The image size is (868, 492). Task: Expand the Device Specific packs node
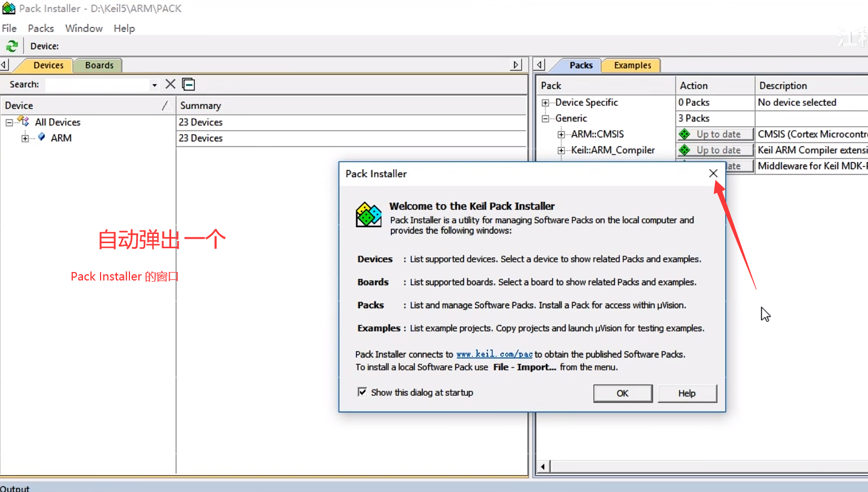pyautogui.click(x=545, y=103)
